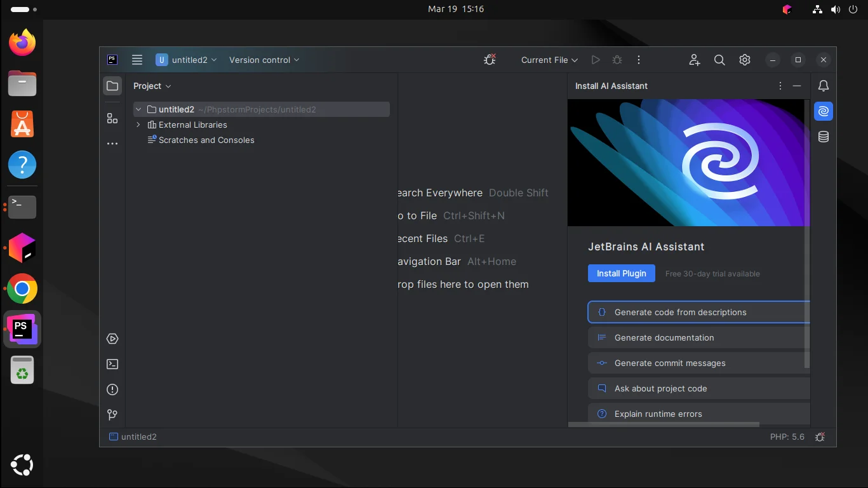Expand the External Libraries tree node
Screen dimensions: 868x488
point(138,125)
